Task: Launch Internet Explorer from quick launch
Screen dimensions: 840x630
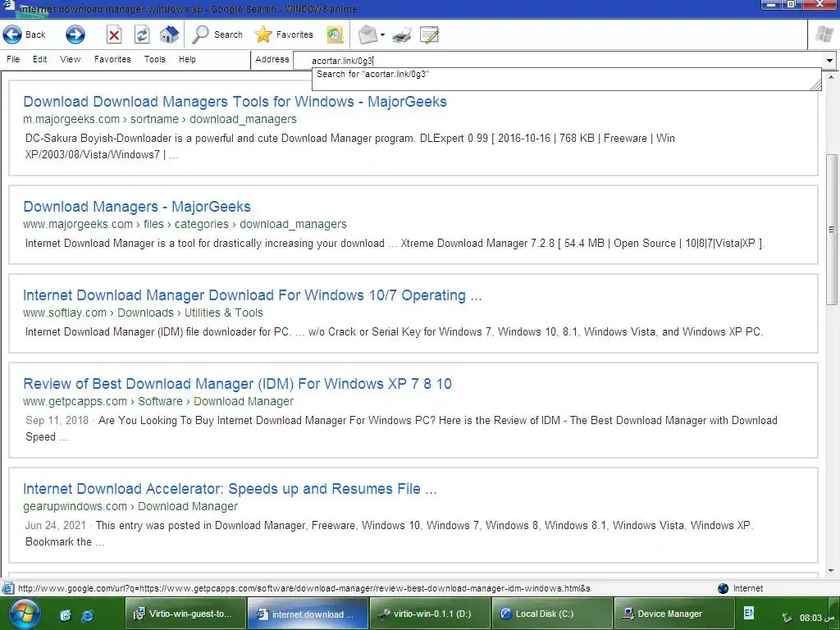Action: click(x=87, y=615)
